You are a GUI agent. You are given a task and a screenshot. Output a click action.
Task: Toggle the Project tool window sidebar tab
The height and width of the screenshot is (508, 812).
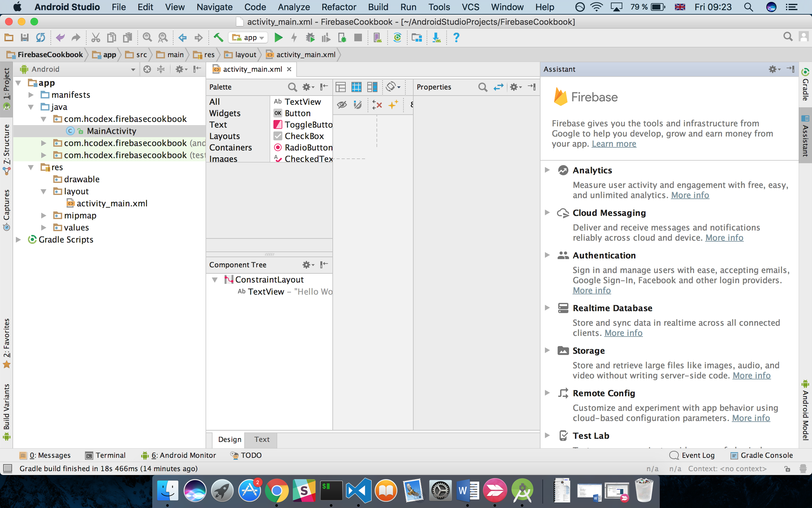coord(6,89)
